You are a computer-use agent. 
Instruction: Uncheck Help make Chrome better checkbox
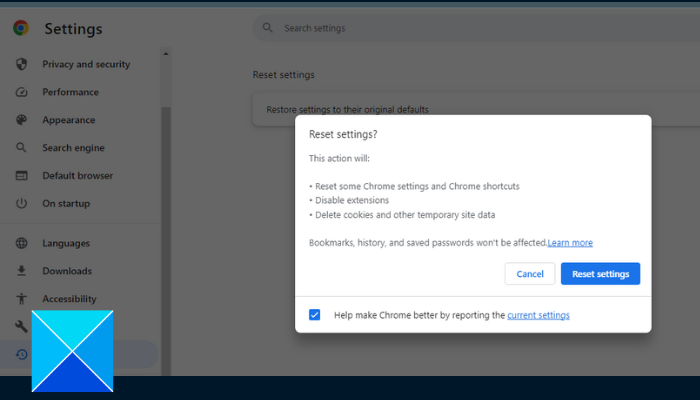314,315
